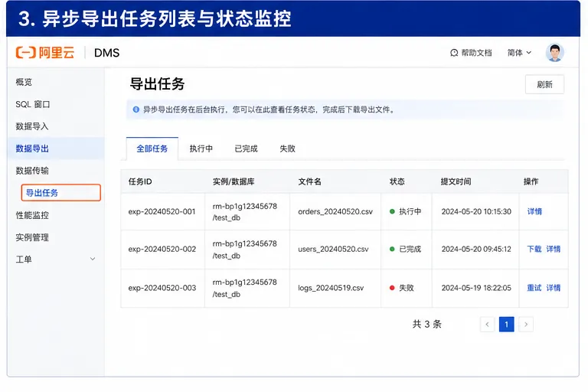
Task: Switch to the 失败 tab
Action: pyautogui.click(x=288, y=149)
